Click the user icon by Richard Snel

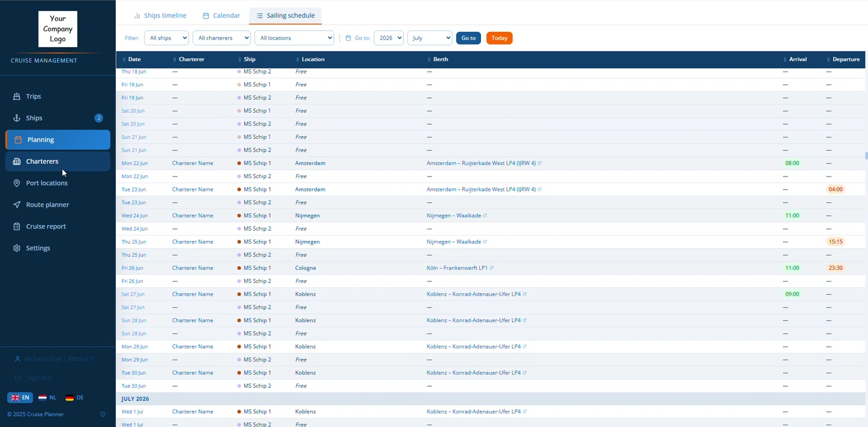pos(17,359)
